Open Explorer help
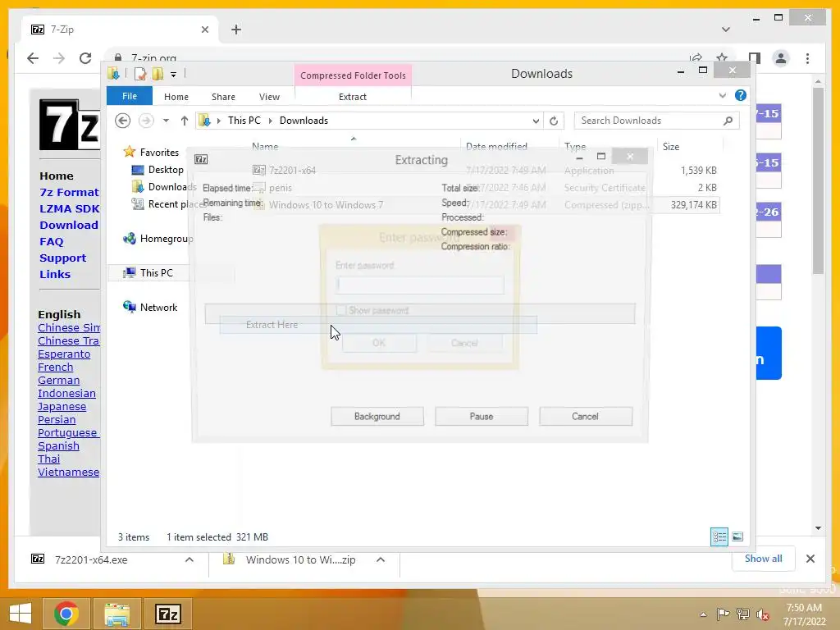This screenshot has height=630, width=840. point(741,95)
